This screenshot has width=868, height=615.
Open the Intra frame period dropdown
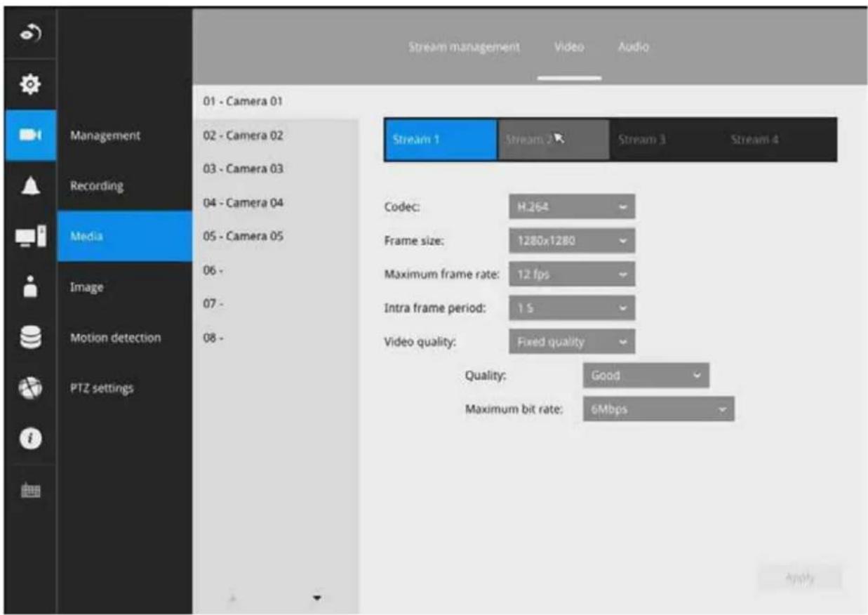[x=572, y=308]
